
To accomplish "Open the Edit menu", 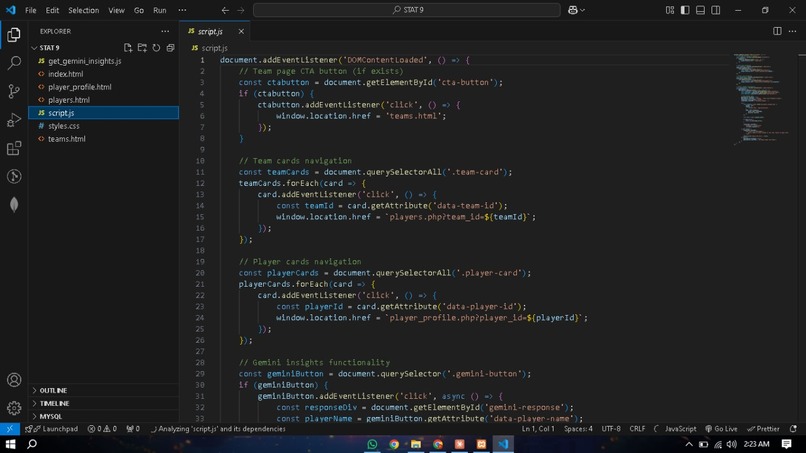I will click(x=52, y=10).
